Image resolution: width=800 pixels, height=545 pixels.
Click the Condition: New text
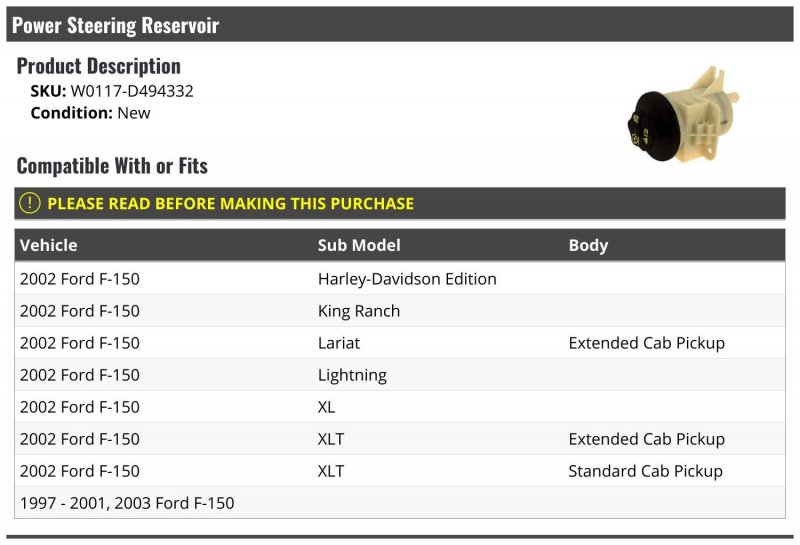(x=90, y=113)
